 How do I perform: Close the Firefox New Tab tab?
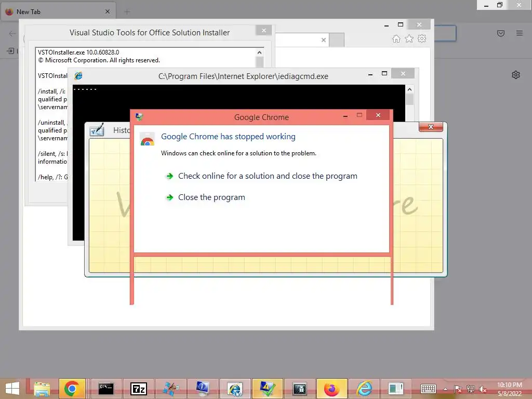[x=108, y=11]
